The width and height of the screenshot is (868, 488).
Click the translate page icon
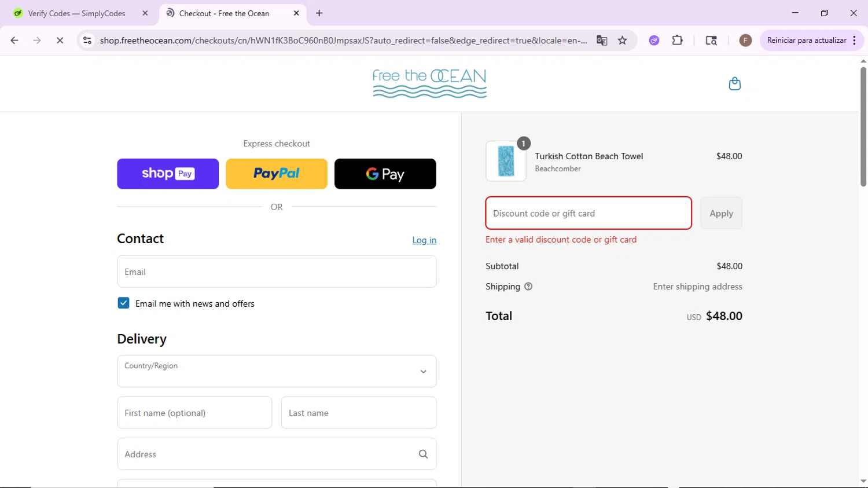tap(602, 41)
